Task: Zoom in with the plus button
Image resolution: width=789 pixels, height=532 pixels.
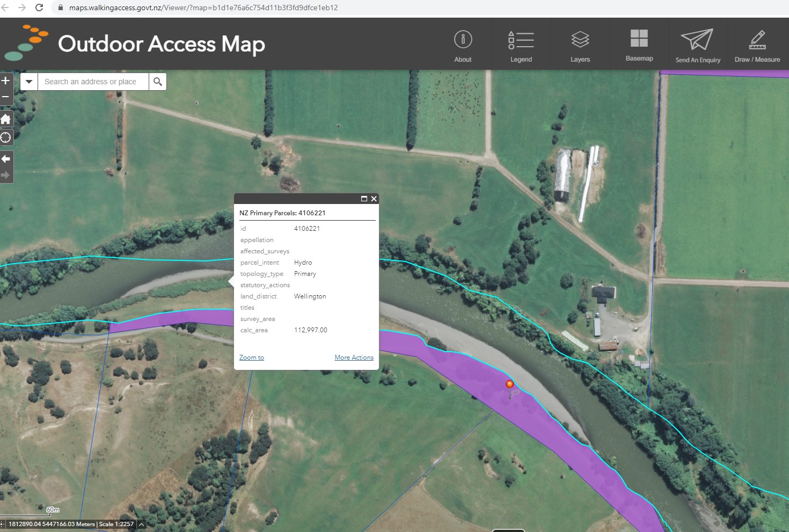Action: click(6, 81)
